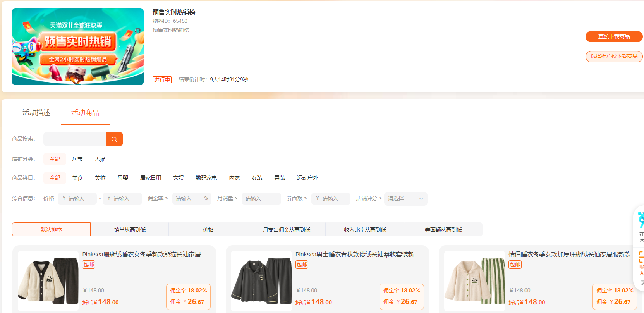Click the 预售实时热销榜 heading
The width and height of the screenshot is (644, 313).
click(174, 12)
